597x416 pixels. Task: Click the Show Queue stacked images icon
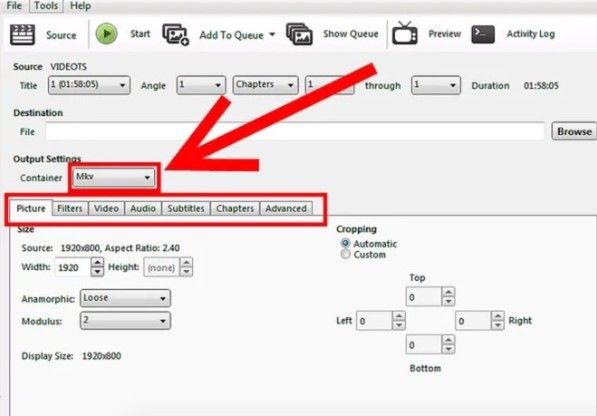(x=299, y=34)
